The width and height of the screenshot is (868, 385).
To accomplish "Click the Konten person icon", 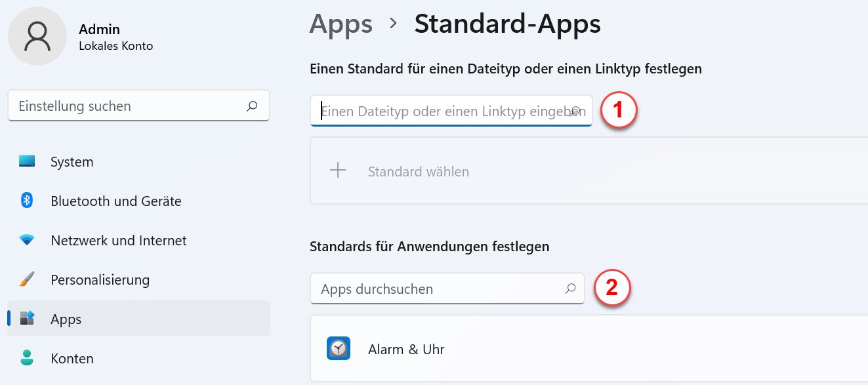I will click(x=27, y=358).
